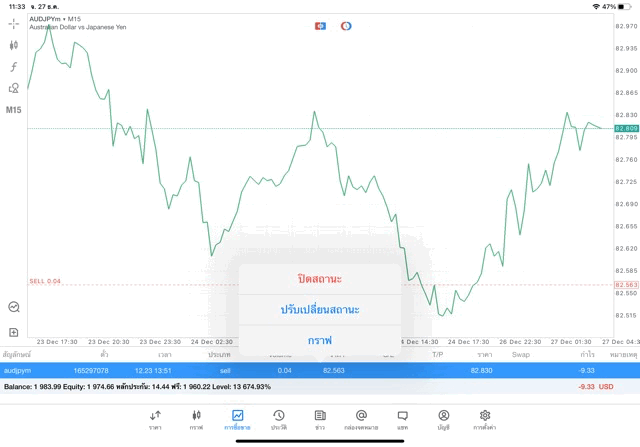Viewport: 640px width, 447px height.
Task: Open the การตั้งค่า settings tab
Action: (x=485, y=419)
